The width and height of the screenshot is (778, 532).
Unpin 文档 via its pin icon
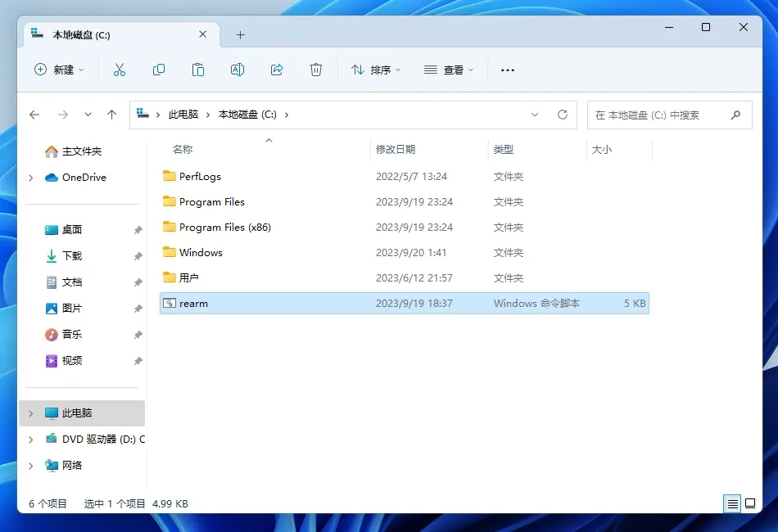[138, 282]
